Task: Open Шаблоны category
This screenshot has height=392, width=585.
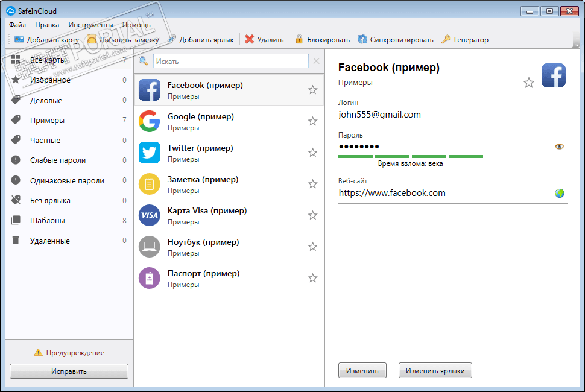Action: point(69,221)
